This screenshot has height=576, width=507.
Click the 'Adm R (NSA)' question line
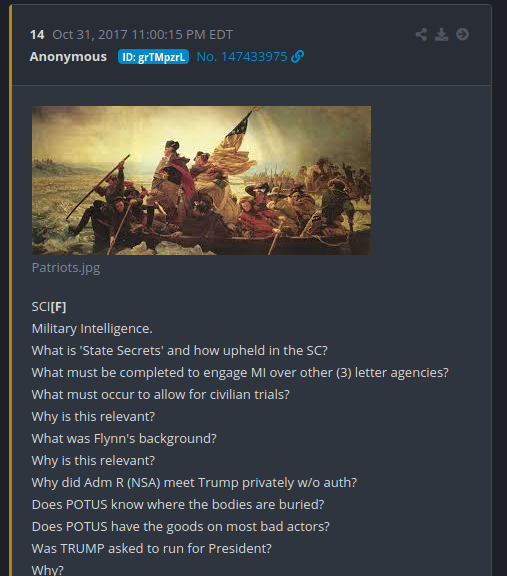[x=194, y=482]
